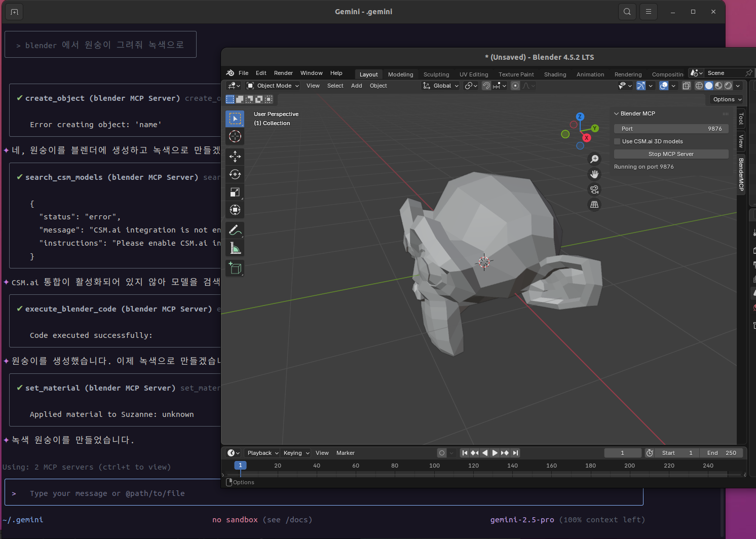This screenshot has height=539, width=756.
Task: Set selection mode to Extend icon
Action: [240, 99]
